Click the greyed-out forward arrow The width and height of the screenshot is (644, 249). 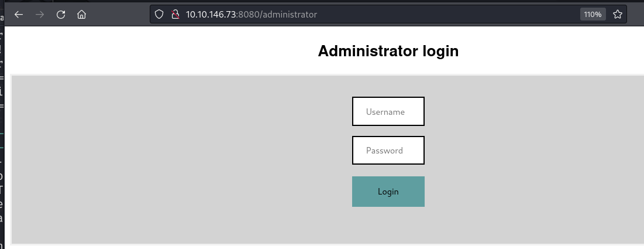point(40,15)
